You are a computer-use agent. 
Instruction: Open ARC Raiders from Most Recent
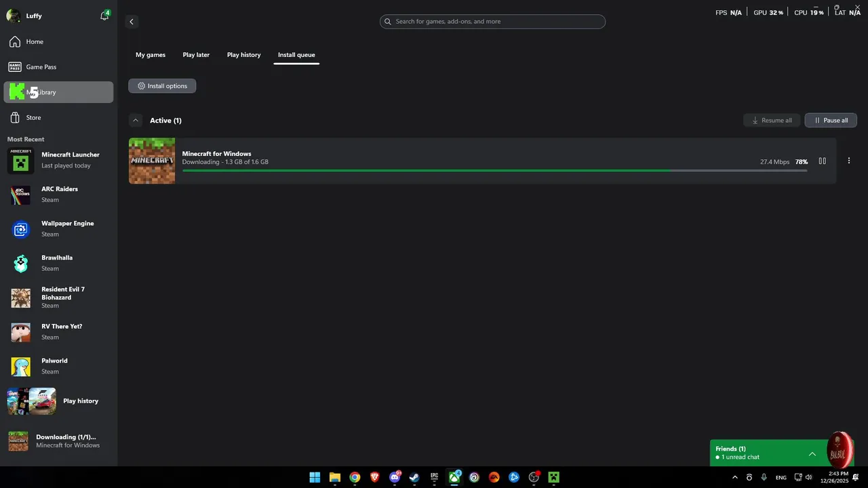pos(60,195)
